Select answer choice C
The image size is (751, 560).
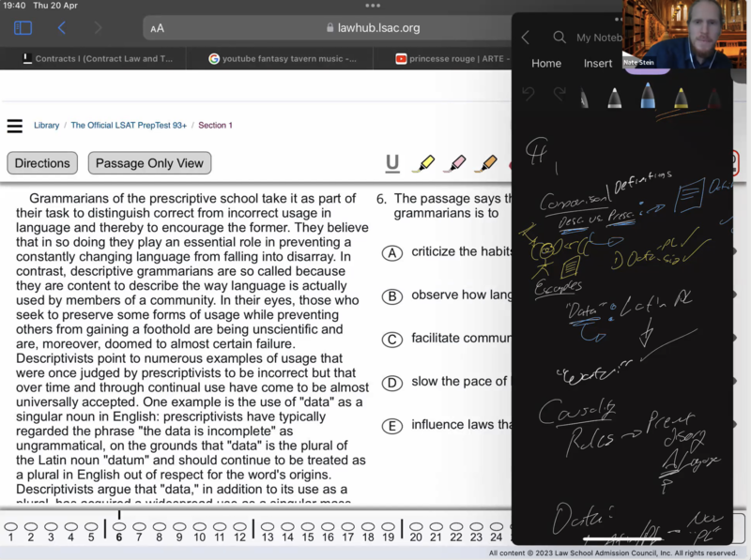click(x=393, y=340)
